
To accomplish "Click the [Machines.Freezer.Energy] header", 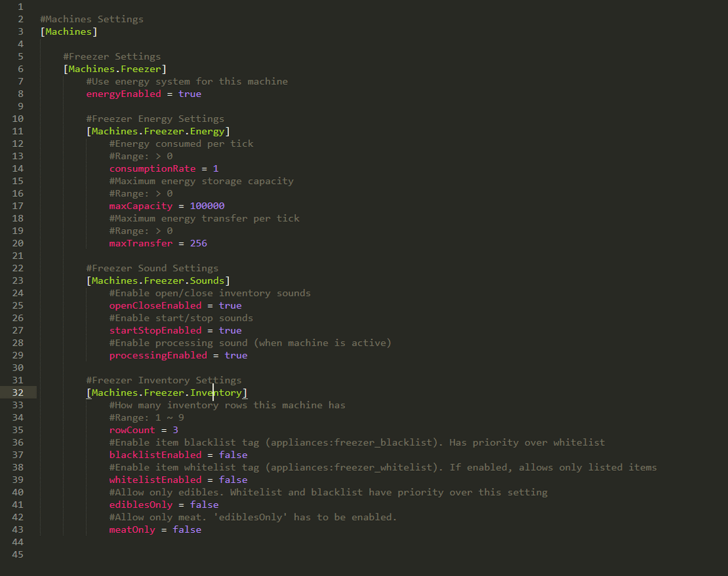I will coord(158,131).
